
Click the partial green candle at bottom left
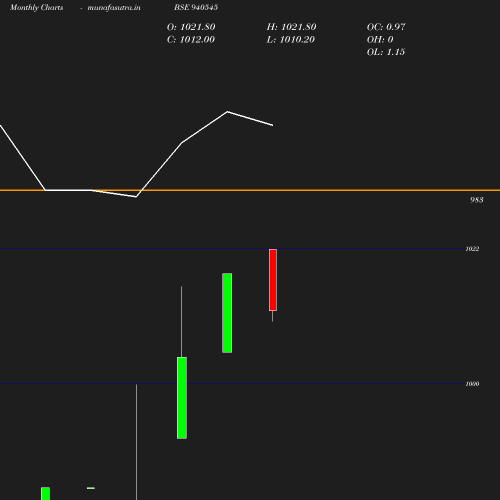click(45, 493)
